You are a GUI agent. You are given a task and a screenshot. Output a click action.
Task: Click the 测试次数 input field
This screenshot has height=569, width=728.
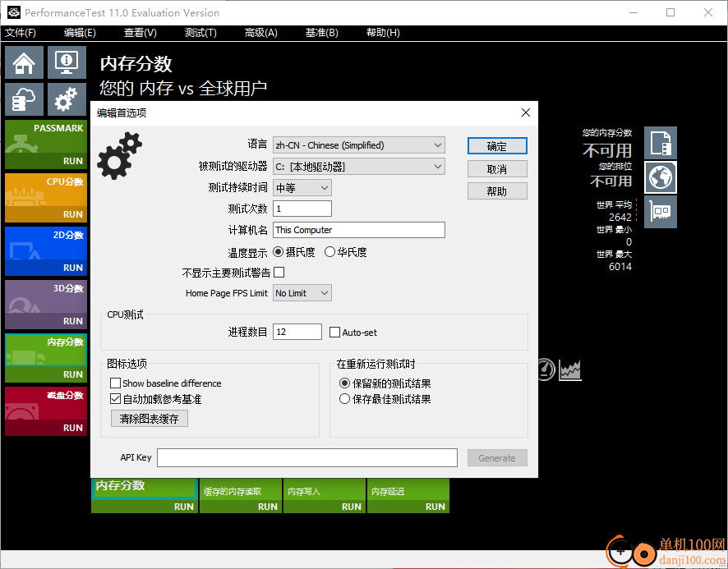point(302,209)
